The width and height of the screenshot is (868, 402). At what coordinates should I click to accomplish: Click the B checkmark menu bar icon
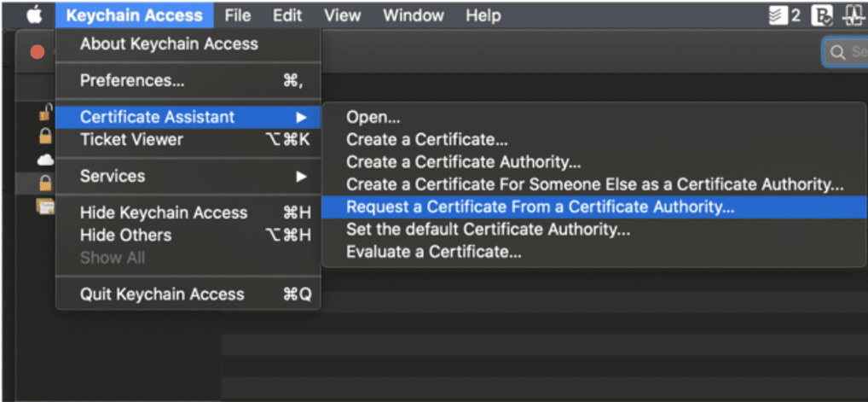click(x=822, y=15)
